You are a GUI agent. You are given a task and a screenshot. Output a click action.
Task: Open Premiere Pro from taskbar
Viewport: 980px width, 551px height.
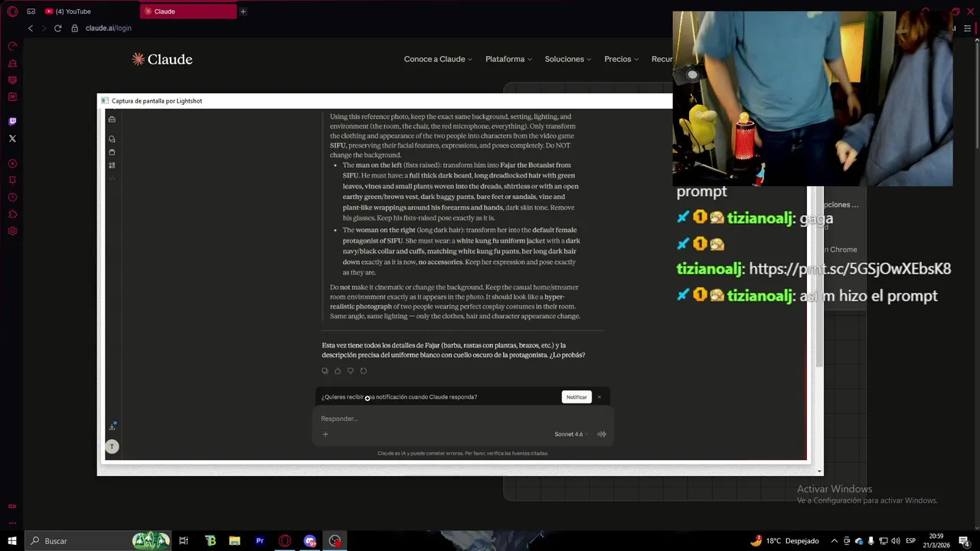(x=260, y=541)
